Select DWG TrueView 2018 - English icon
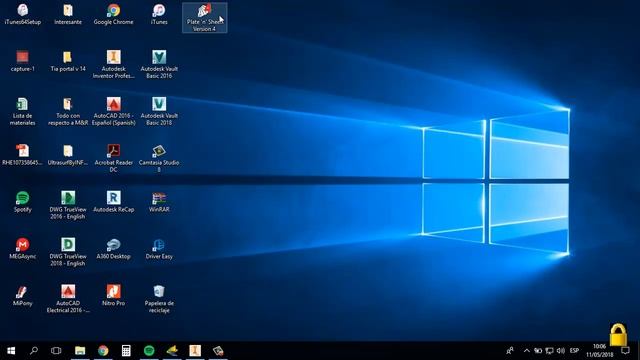The width and height of the screenshot is (640, 360). [68, 252]
